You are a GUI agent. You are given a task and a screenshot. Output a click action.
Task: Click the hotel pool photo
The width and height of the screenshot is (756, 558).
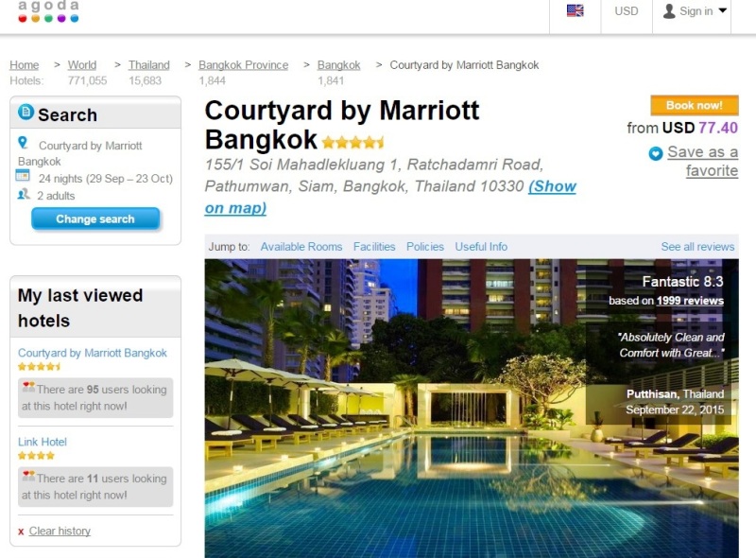(x=472, y=409)
